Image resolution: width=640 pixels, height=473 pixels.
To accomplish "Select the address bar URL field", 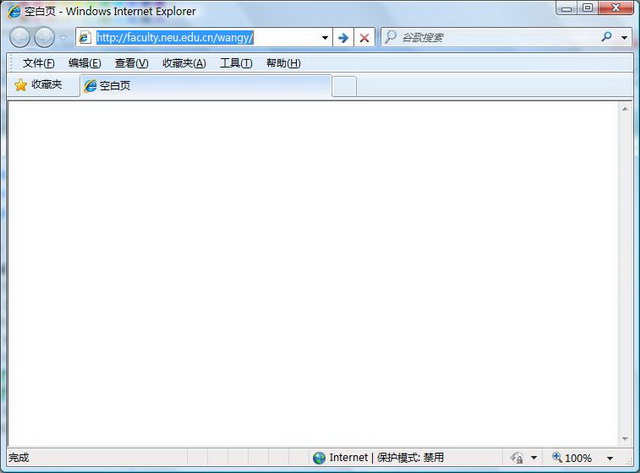I will point(203,38).
